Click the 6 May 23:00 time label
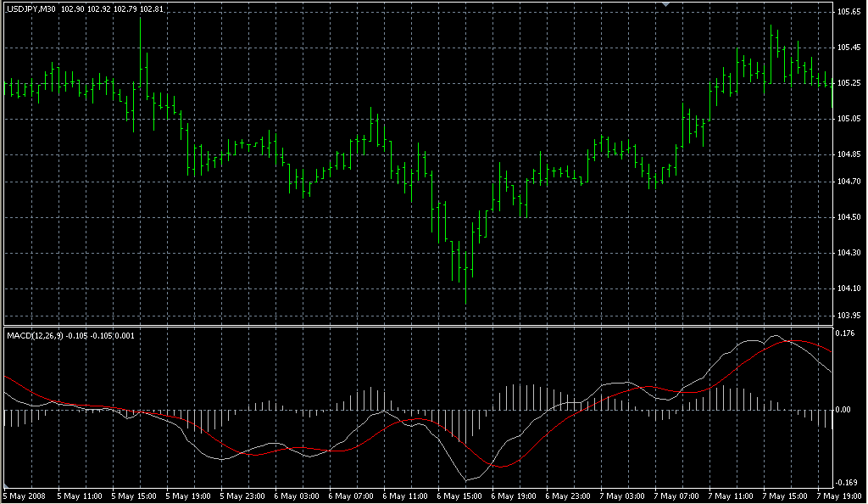This screenshot has height=504, width=868. [566, 496]
